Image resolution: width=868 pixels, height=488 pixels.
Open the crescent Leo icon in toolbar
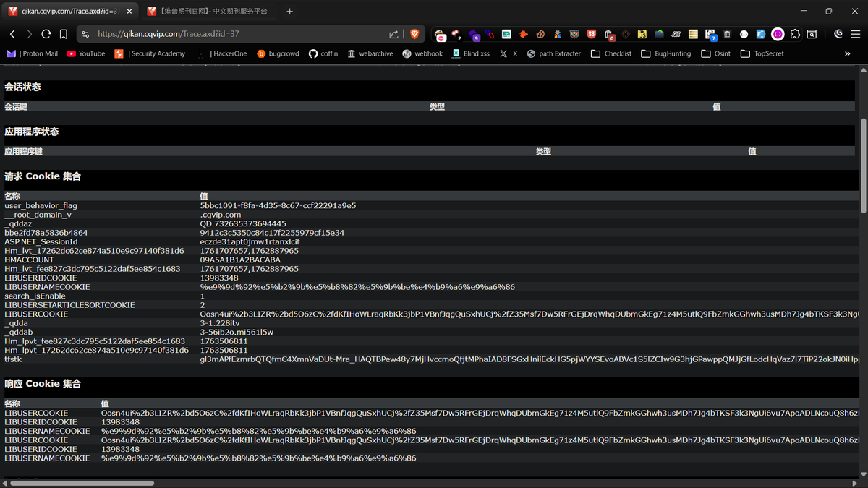(838, 34)
